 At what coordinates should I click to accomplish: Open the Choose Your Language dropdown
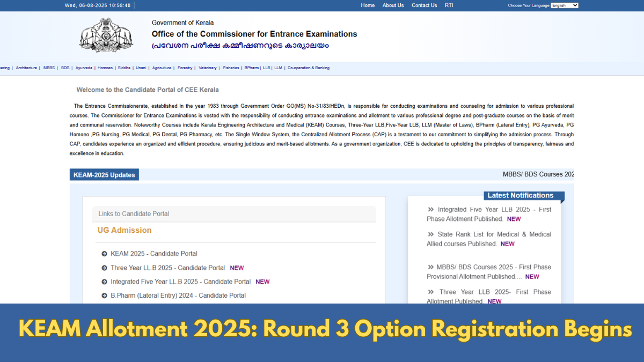[x=565, y=5]
